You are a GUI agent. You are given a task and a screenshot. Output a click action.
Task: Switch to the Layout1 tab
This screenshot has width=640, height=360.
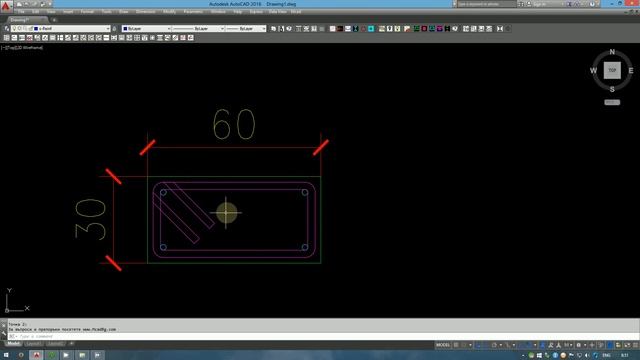pos(34,344)
